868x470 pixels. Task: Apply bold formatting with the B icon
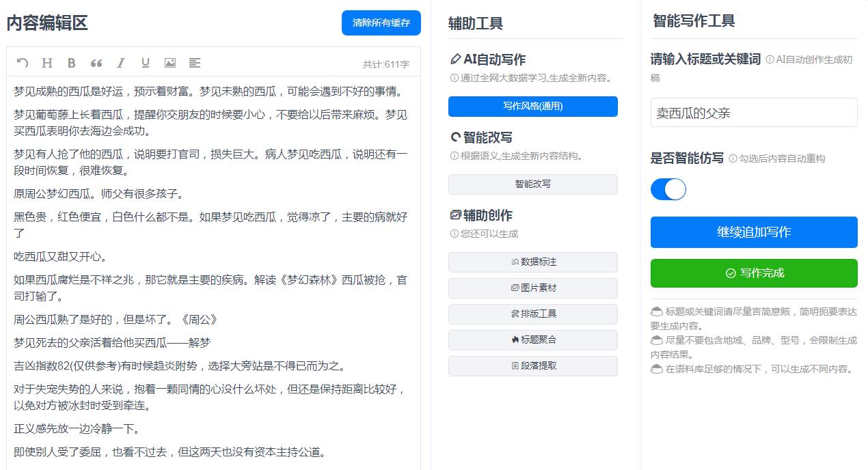pyautogui.click(x=71, y=63)
